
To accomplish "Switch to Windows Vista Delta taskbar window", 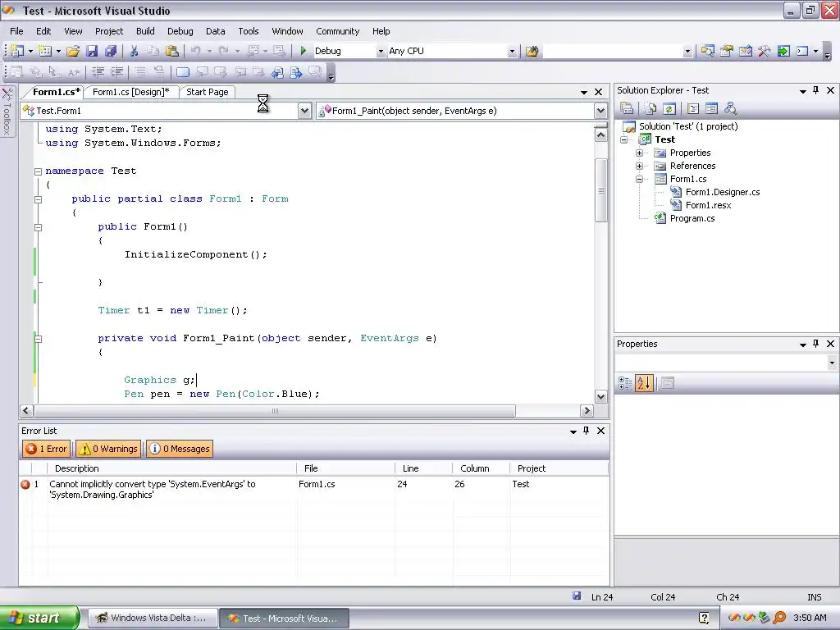I will (152, 618).
